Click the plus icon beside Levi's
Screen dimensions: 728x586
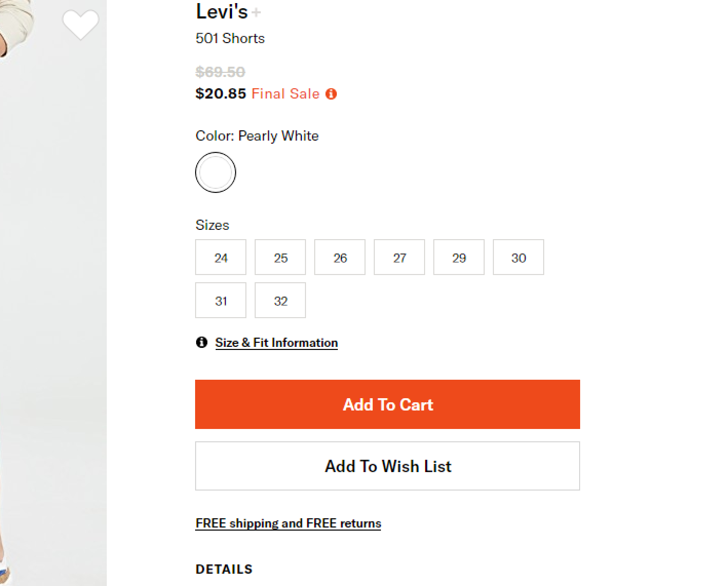tap(256, 12)
